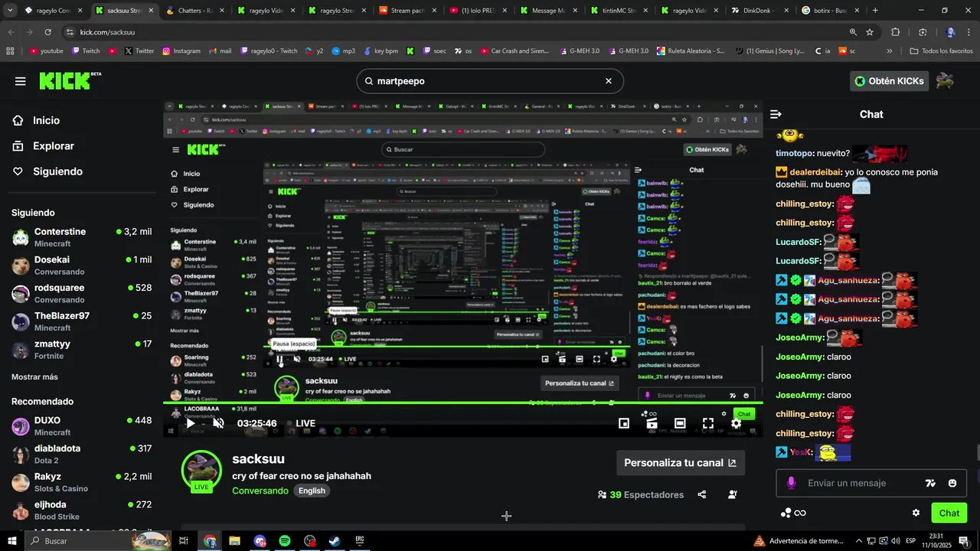Open Spotify from the taskbar
Viewport: 980px width, 551px height.
click(x=285, y=541)
